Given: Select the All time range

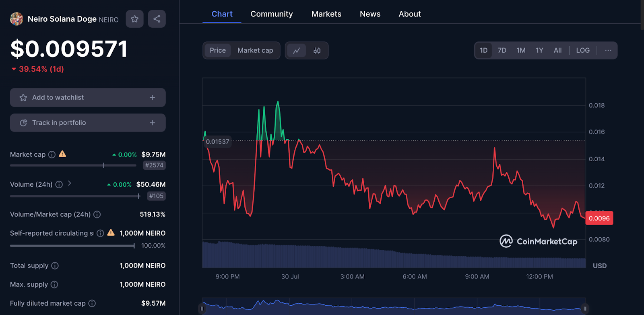Looking at the screenshot, I should pyautogui.click(x=557, y=50).
